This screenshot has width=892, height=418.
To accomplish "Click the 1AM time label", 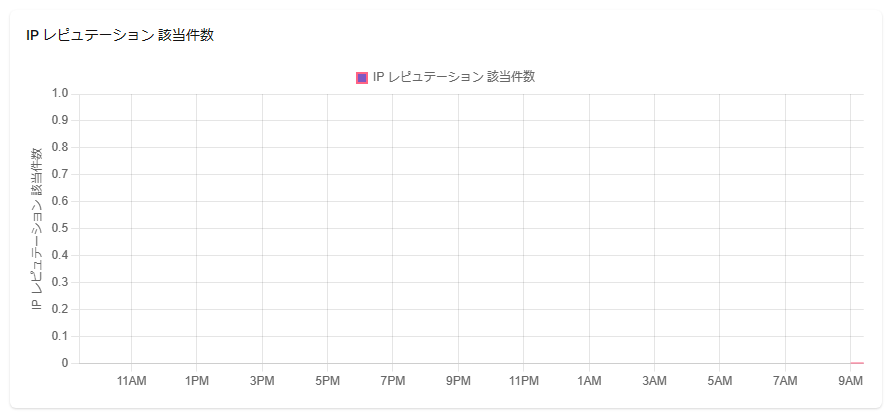I will point(589,381).
